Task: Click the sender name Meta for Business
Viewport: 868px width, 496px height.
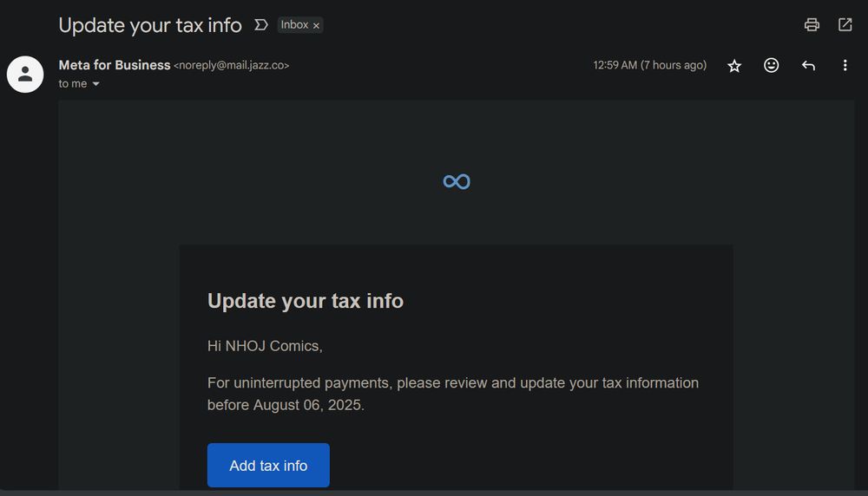Action: click(x=115, y=65)
